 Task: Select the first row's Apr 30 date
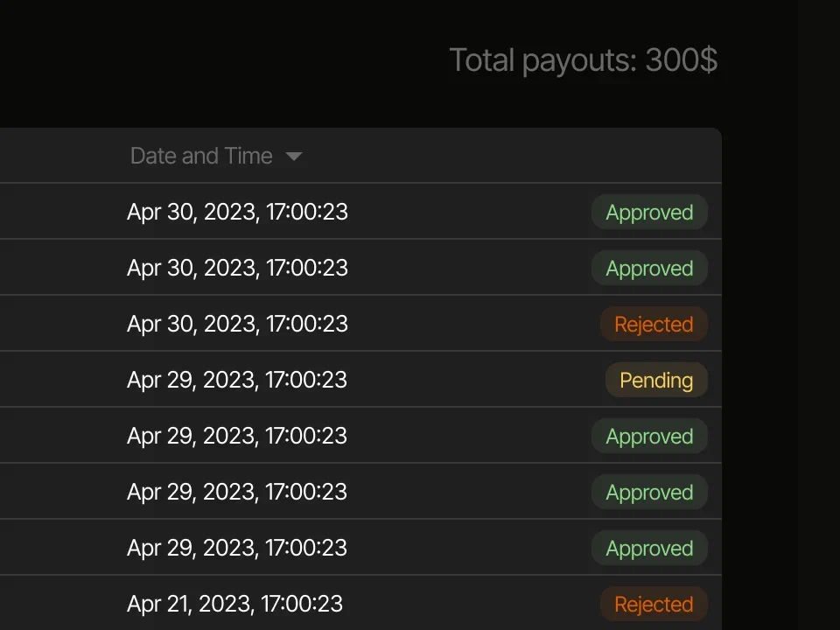[237, 212]
